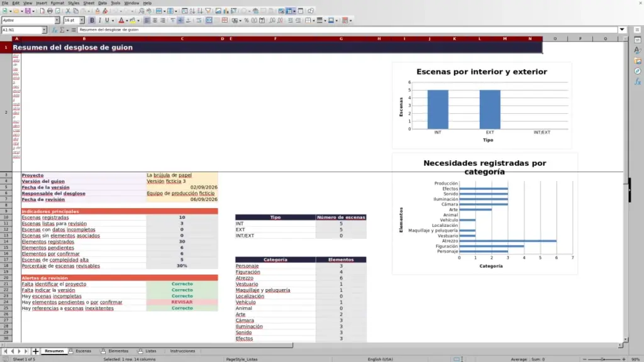Open the Borders dropdown arrow
The width and height of the screenshot is (644, 362).
(314, 21)
